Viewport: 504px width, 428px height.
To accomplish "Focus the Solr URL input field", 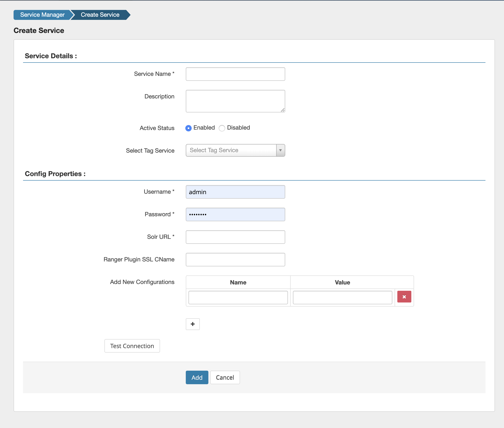I will (235, 237).
